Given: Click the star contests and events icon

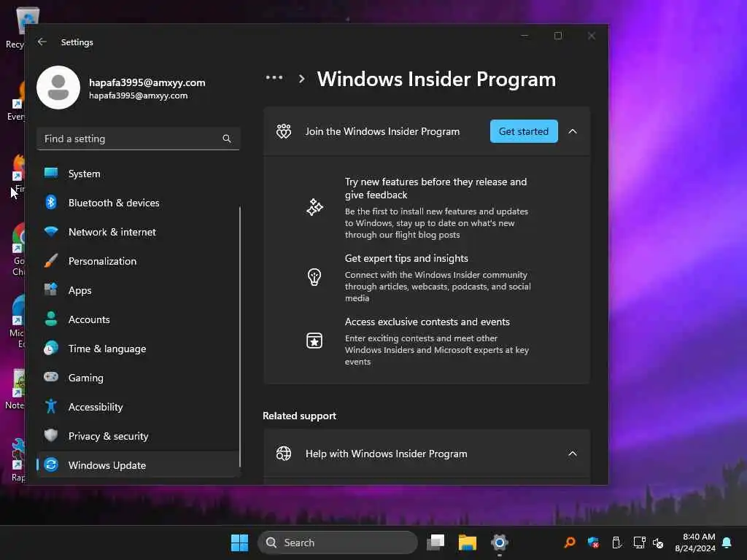Looking at the screenshot, I should click(x=314, y=341).
